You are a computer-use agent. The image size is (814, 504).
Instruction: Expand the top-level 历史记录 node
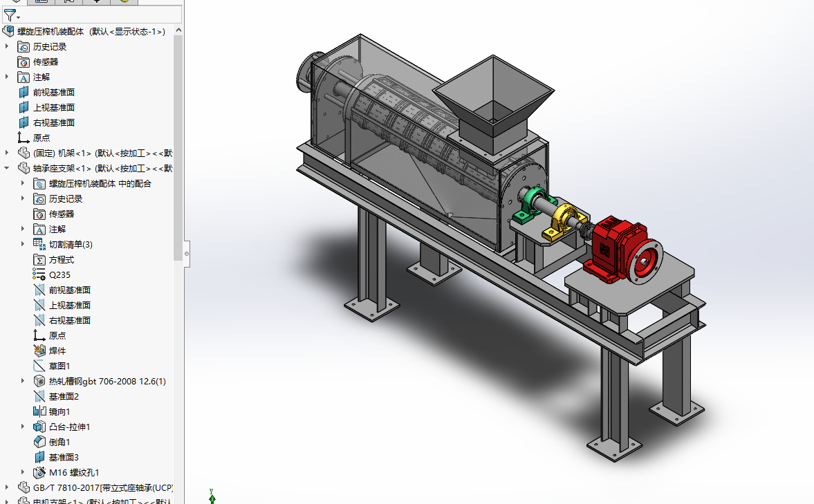(x=7, y=46)
